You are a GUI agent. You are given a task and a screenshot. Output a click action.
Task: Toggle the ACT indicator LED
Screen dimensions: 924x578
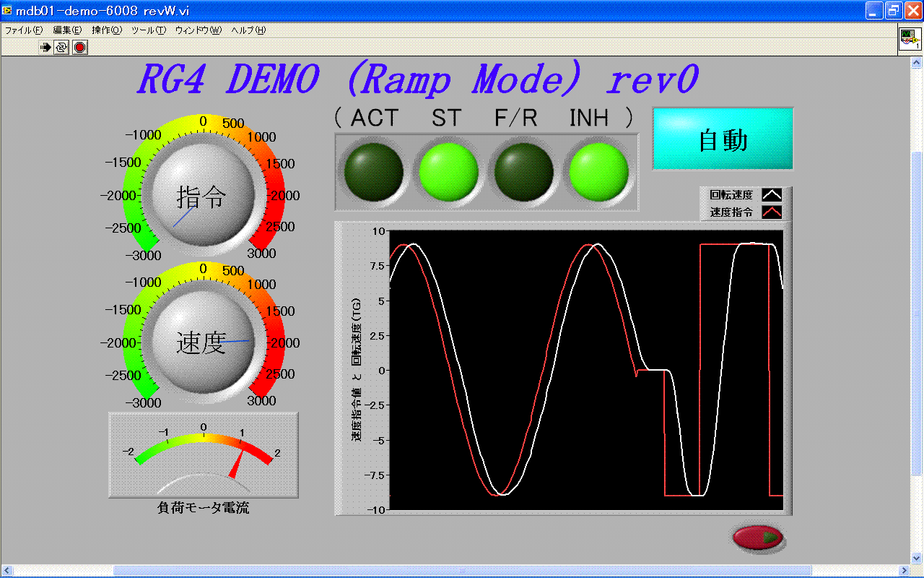click(x=373, y=173)
